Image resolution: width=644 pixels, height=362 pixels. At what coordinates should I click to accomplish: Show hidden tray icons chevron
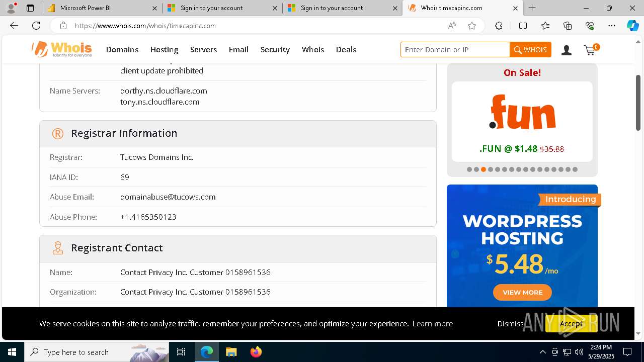click(x=542, y=352)
